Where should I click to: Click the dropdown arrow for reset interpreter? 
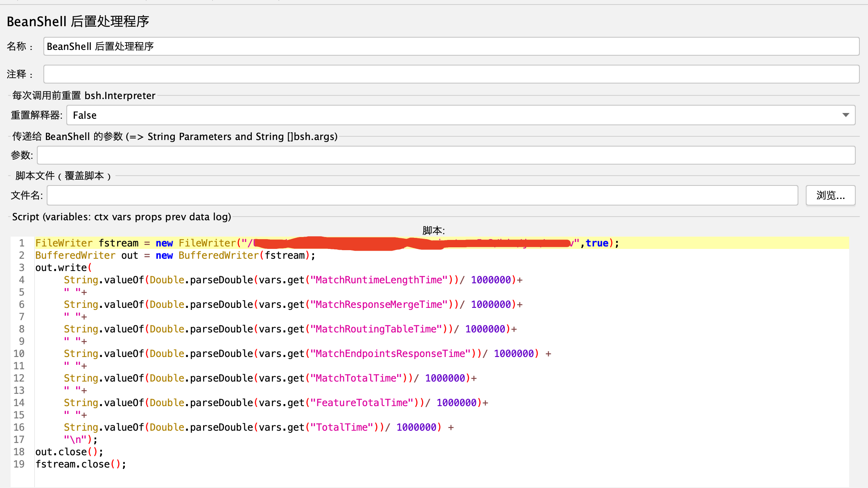point(845,115)
